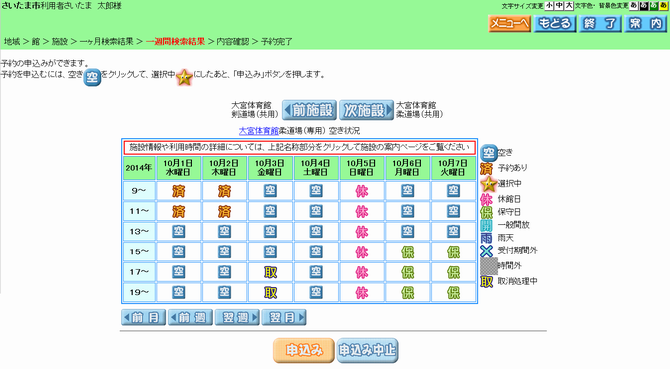Select vacant slot 10月4日 17~
Image resolution: width=670 pixels, height=369 pixels.
click(316, 272)
